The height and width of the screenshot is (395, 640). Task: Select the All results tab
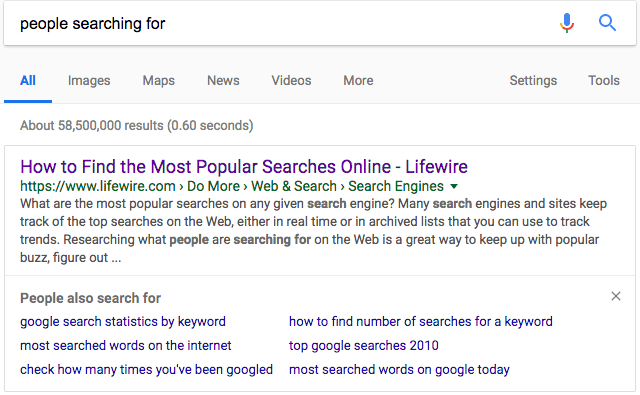pyautogui.click(x=28, y=80)
